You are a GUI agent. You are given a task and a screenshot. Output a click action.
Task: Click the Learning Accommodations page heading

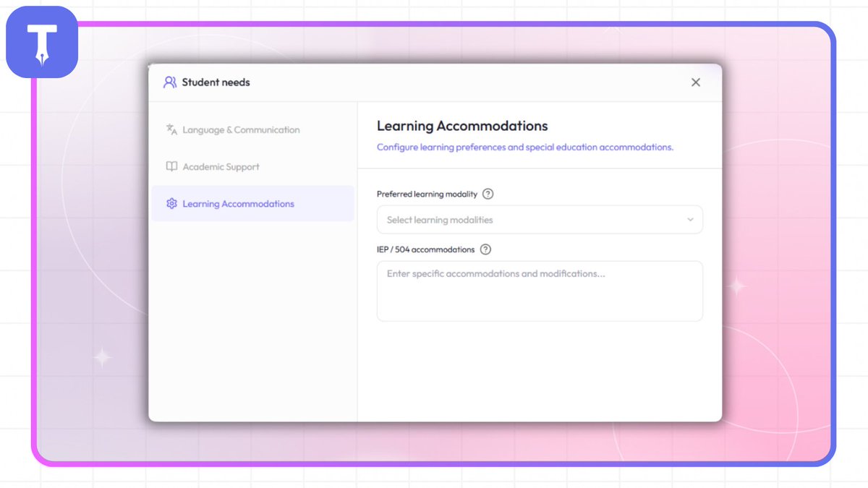[461, 126]
